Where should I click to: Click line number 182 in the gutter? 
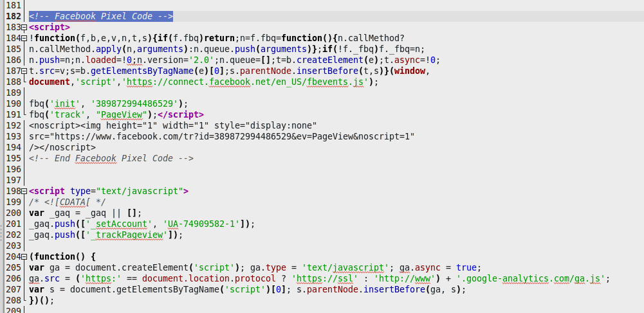(x=14, y=17)
